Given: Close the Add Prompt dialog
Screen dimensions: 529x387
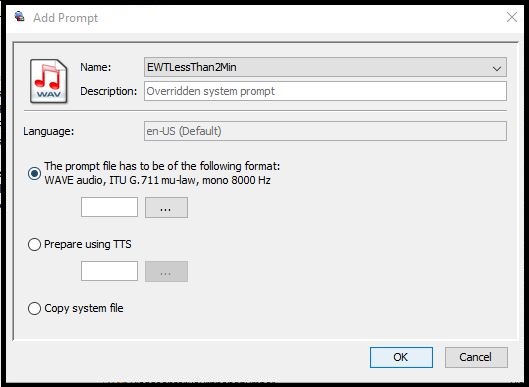Looking at the screenshot, I should point(512,17).
